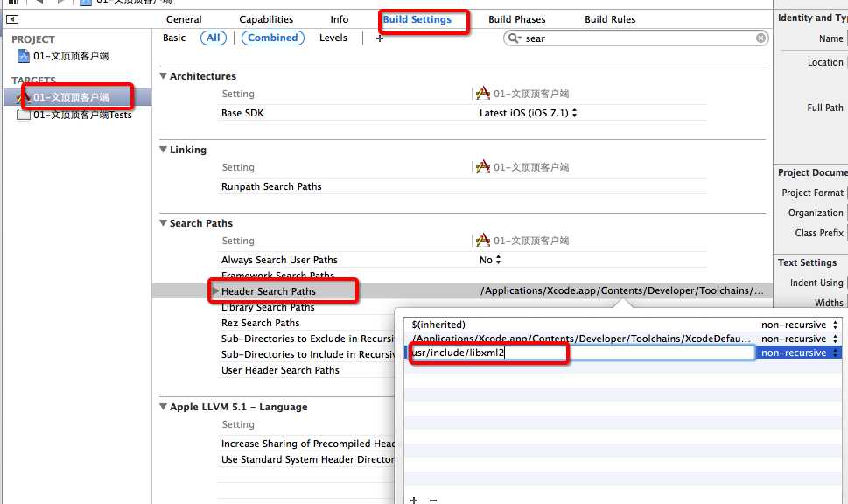Select the Build Settings tab

[417, 19]
